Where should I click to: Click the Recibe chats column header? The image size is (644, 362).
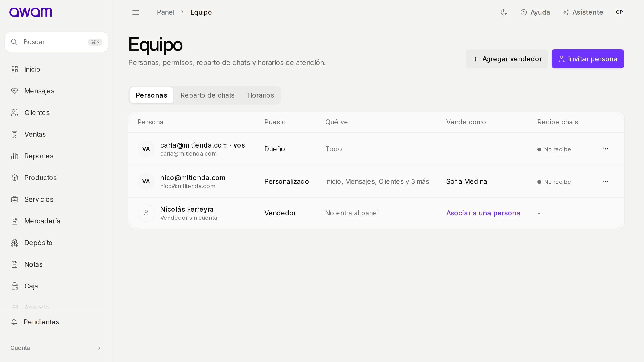(x=557, y=122)
